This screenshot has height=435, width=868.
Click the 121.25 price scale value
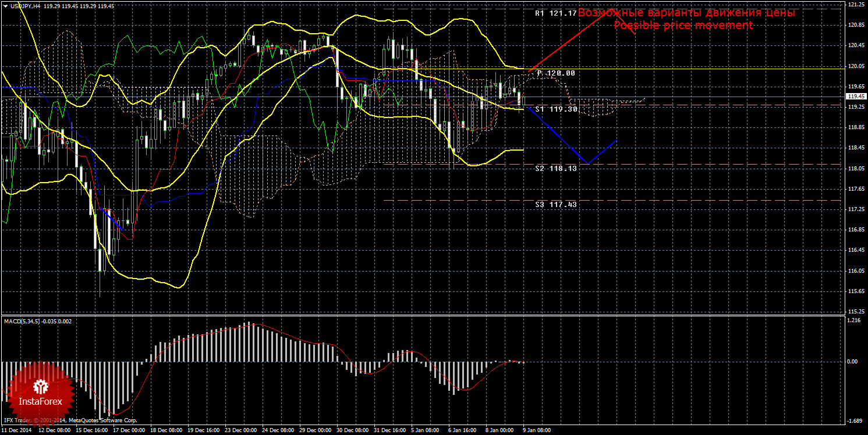[x=856, y=5]
